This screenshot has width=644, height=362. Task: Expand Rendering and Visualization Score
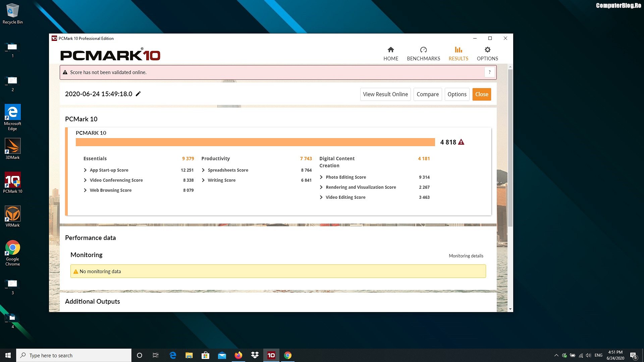click(x=321, y=187)
